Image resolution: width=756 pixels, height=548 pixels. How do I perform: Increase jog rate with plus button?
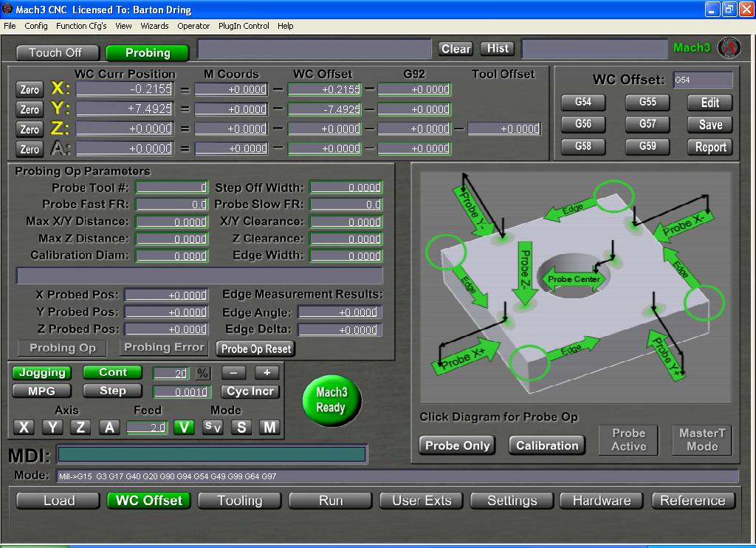coord(267,373)
